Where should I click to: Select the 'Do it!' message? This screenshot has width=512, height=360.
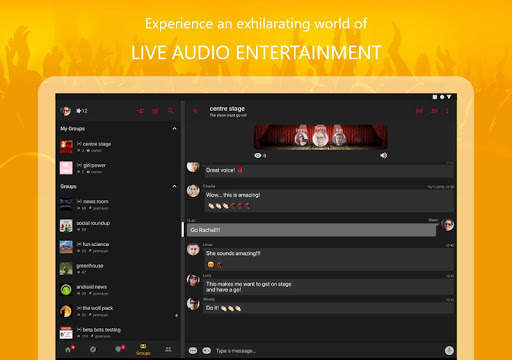(x=329, y=308)
